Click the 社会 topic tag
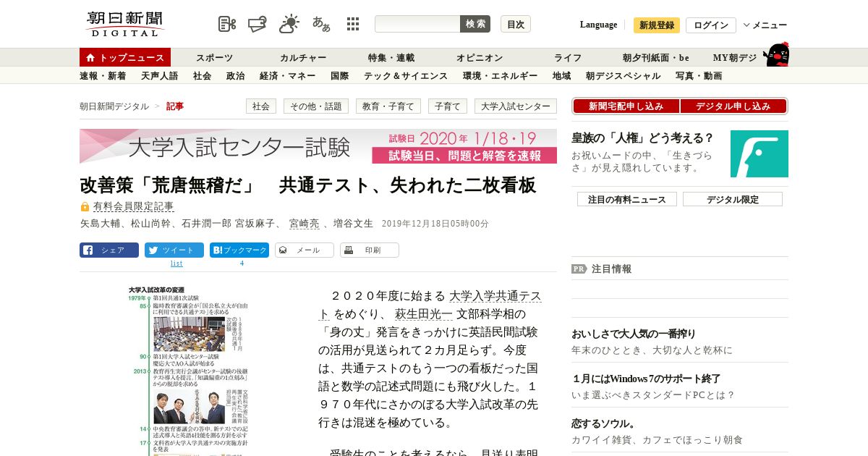 click(261, 106)
